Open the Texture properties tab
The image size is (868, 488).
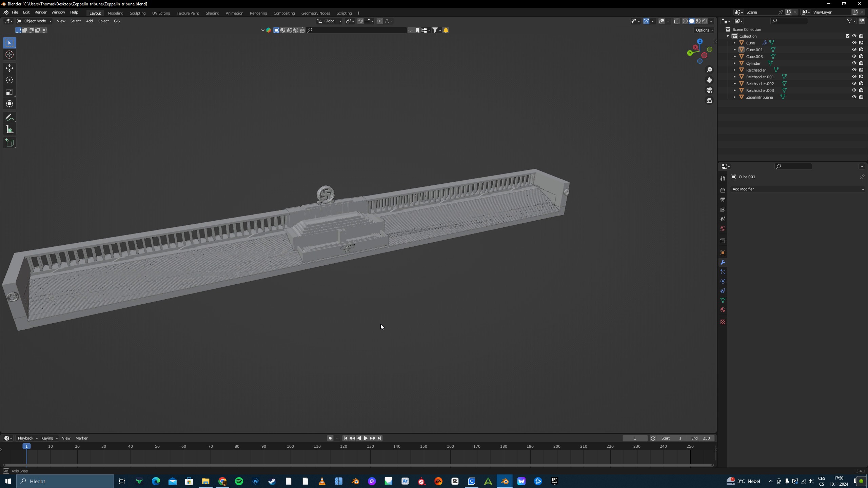(723, 322)
